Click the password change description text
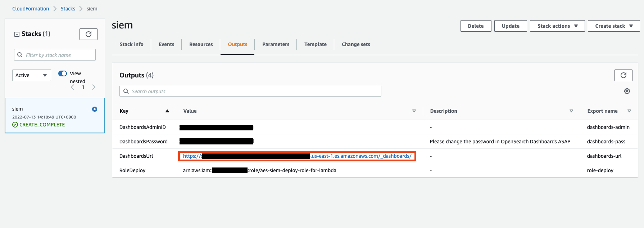This screenshot has height=228, width=644. [x=500, y=142]
